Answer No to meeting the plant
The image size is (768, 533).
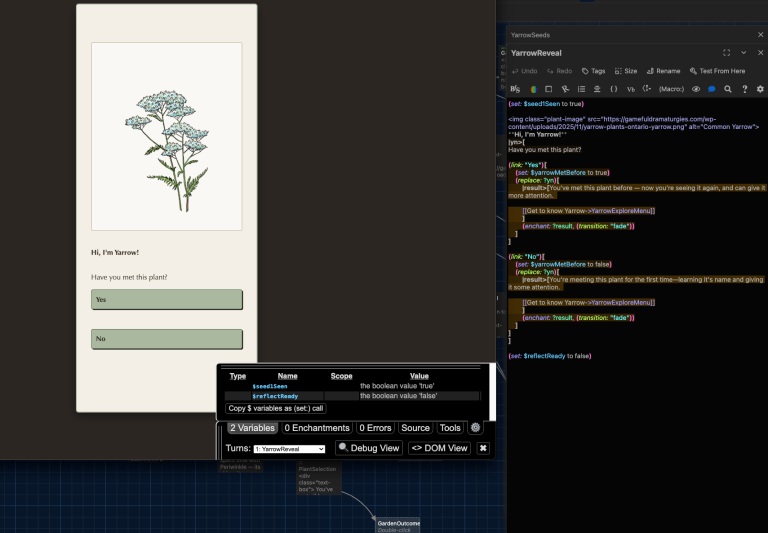coord(167,339)
